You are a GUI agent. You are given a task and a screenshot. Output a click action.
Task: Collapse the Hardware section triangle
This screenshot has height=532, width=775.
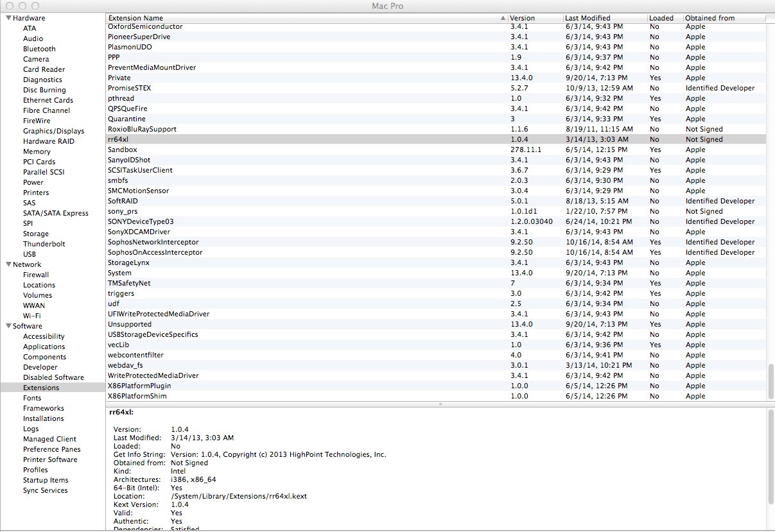[8, 18]
